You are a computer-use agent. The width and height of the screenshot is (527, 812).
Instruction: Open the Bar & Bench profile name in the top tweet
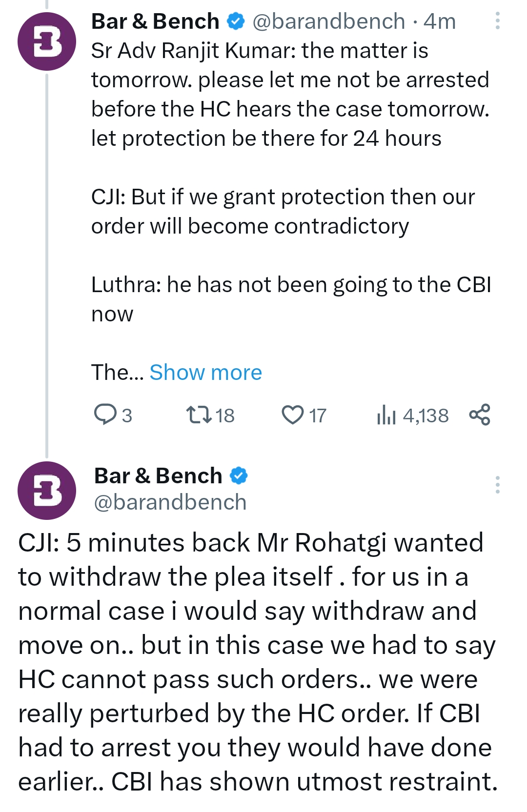coord(155,21)
